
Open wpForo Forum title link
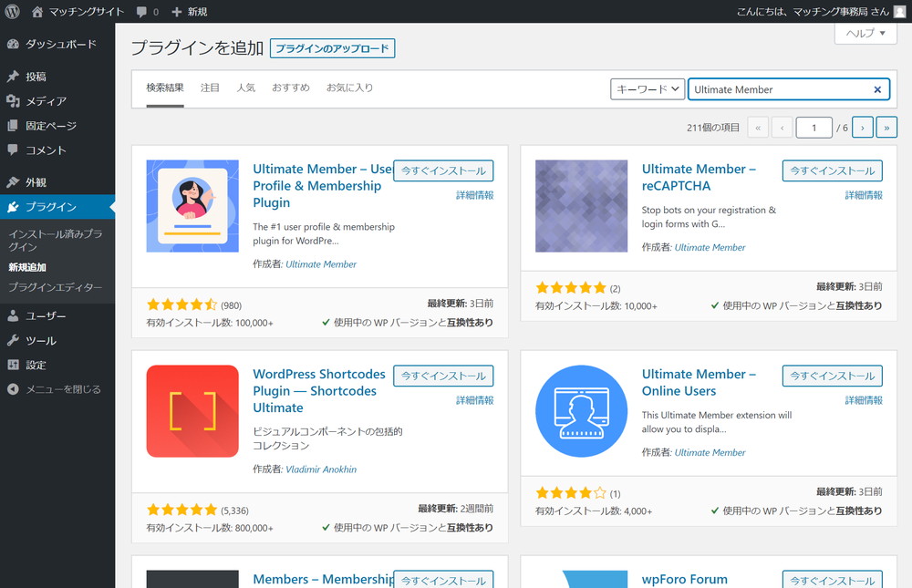685,579
